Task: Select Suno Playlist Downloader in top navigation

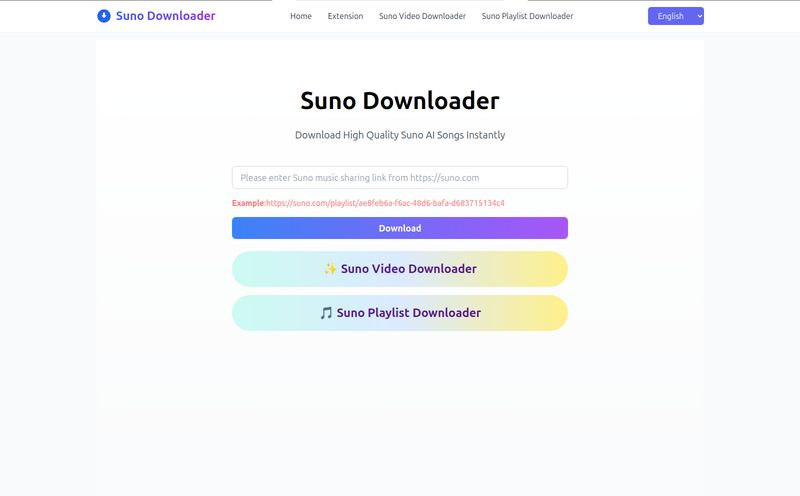Action: (527, 16)
